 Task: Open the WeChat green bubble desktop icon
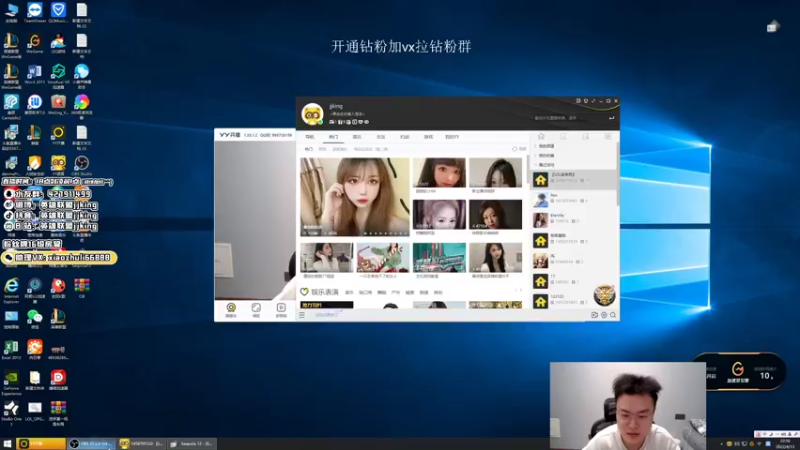pyautogui.click(x=35, y=319)
